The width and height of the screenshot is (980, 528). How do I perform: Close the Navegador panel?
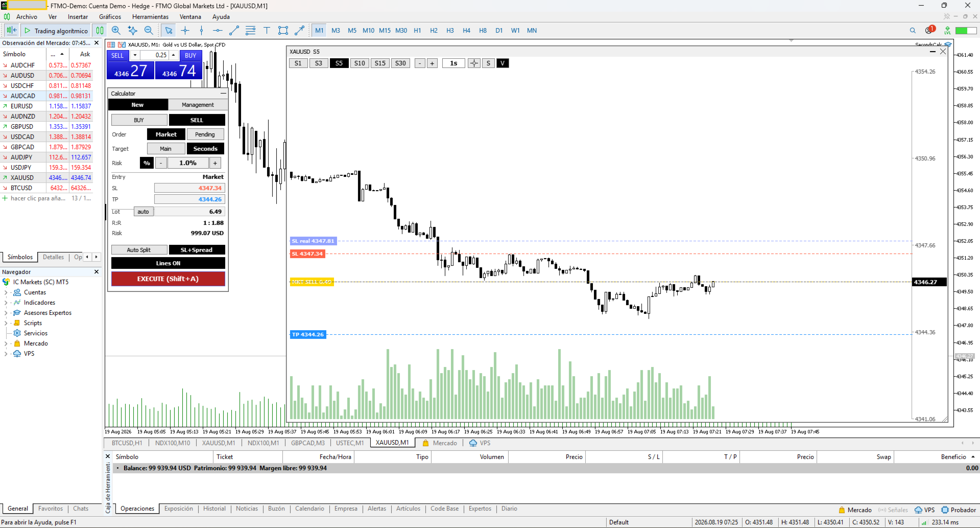point(97,272)
